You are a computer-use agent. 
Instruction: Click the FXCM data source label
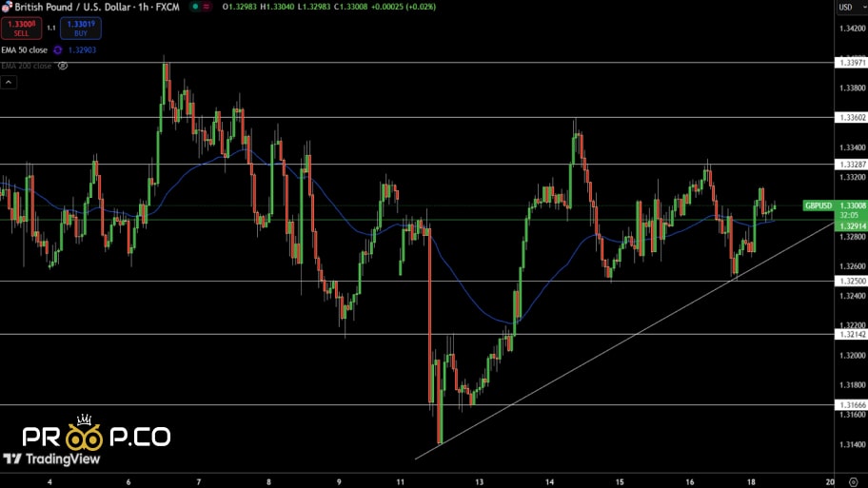[x=168, y=8]
